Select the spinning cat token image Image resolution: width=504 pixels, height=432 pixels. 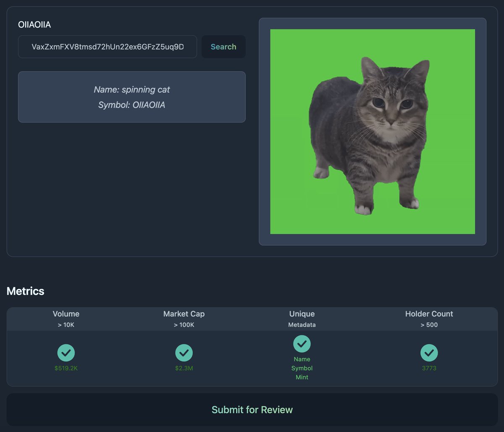373,131
